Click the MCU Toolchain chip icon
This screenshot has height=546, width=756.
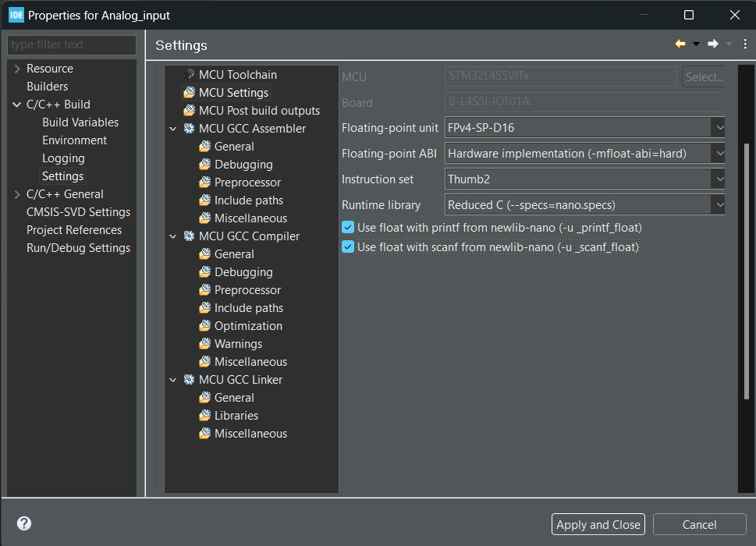189,75
